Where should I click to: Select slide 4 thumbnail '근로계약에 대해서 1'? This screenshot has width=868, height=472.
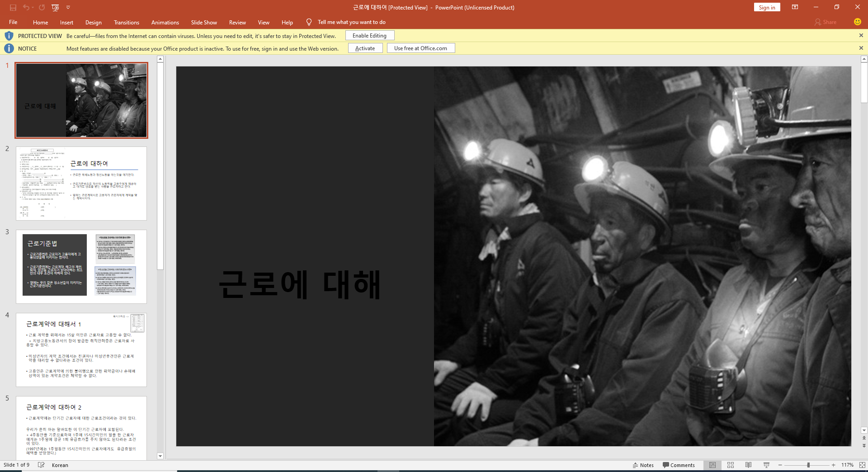(81, 350)
